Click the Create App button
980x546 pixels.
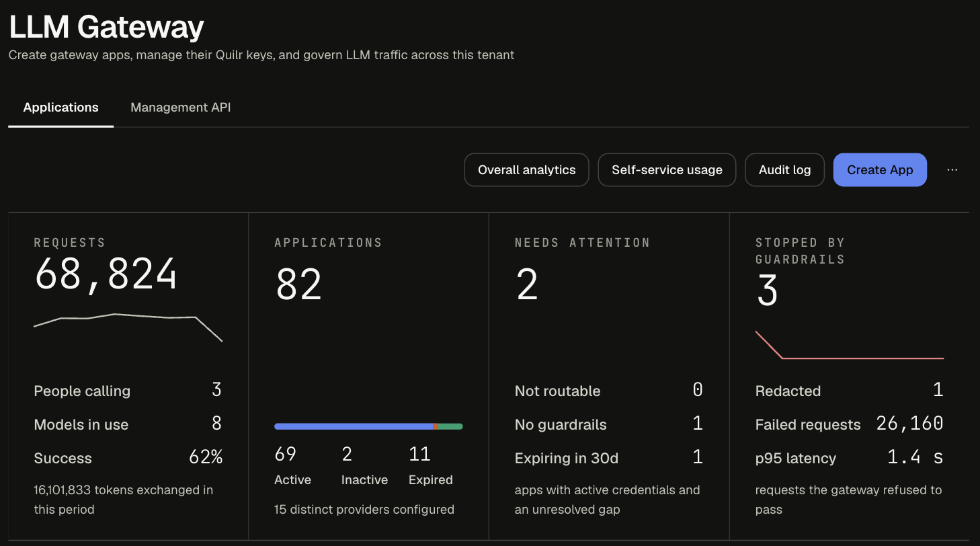pyautogui.click(x=880, y=170)
